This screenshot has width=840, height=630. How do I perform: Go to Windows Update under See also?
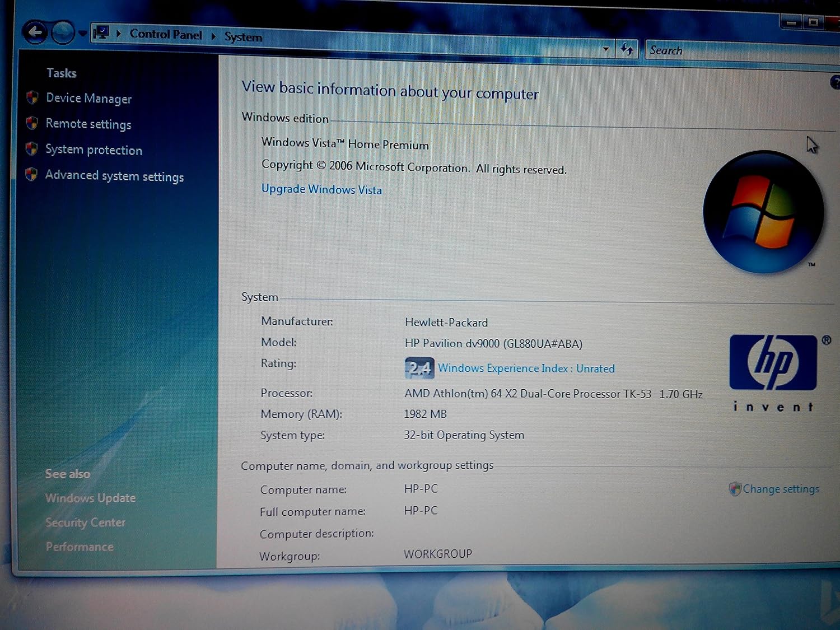90,498
